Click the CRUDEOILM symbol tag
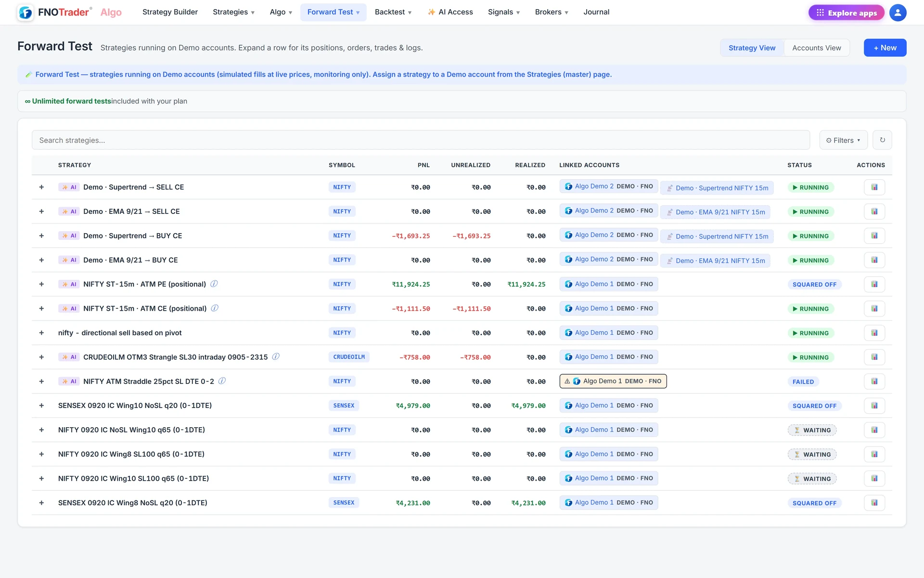924x578 pixels. [349, 357]
